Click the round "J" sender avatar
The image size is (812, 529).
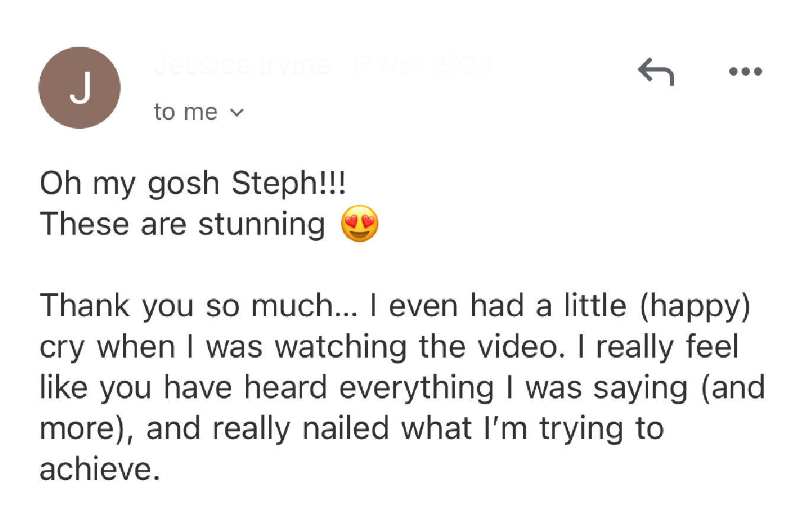click(x=80, y=88)
